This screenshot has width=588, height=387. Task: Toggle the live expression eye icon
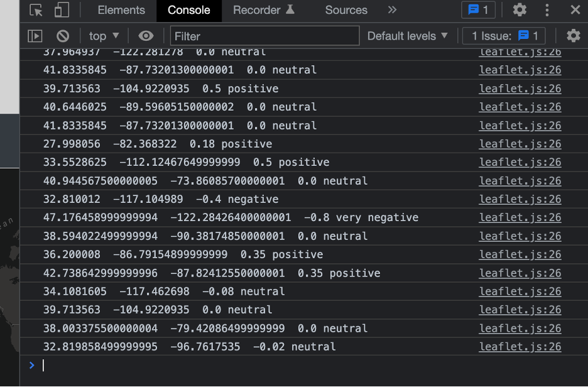coord(146,36)
